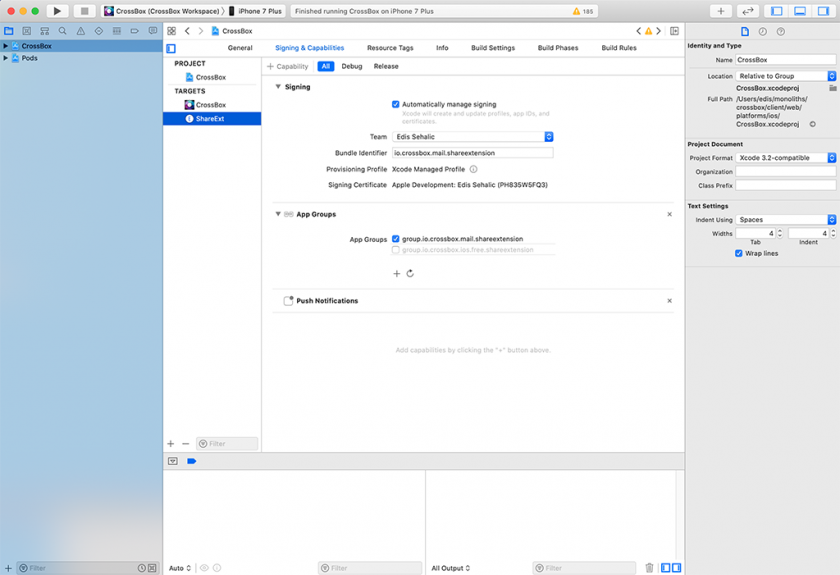Viewport: 840px width, 575px height.
Task: Open the Debug navigator
Action: (117, 31)
